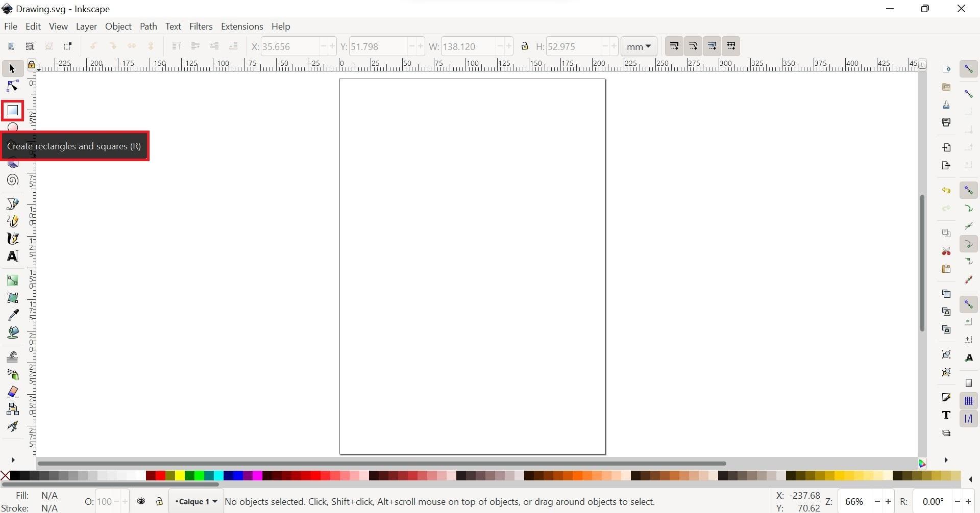Viewport: 980px width, 513px height.
Task: Pick the Calligraphy pen tool
Action: [12, 238]
